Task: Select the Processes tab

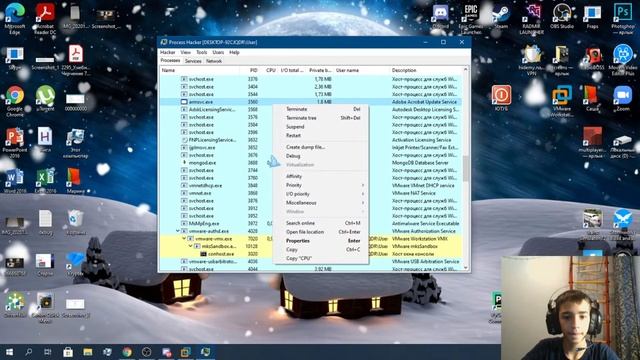Action: click(x=171, y=60)
